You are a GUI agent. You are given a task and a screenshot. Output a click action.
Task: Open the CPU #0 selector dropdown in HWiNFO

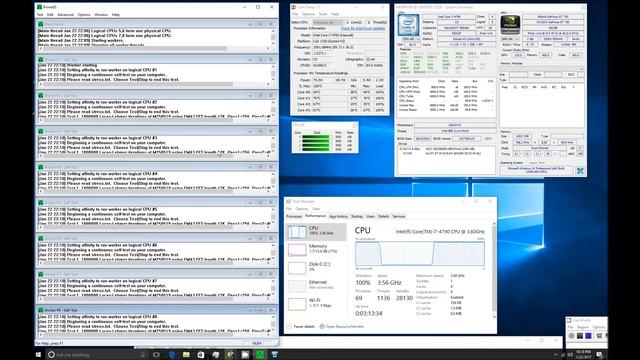[x=409, y=39]
